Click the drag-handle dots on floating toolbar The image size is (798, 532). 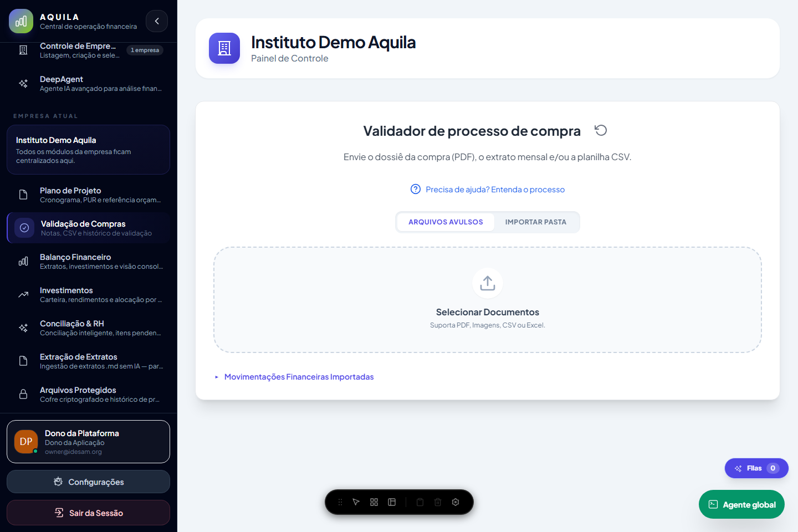[x=340, y=502]
